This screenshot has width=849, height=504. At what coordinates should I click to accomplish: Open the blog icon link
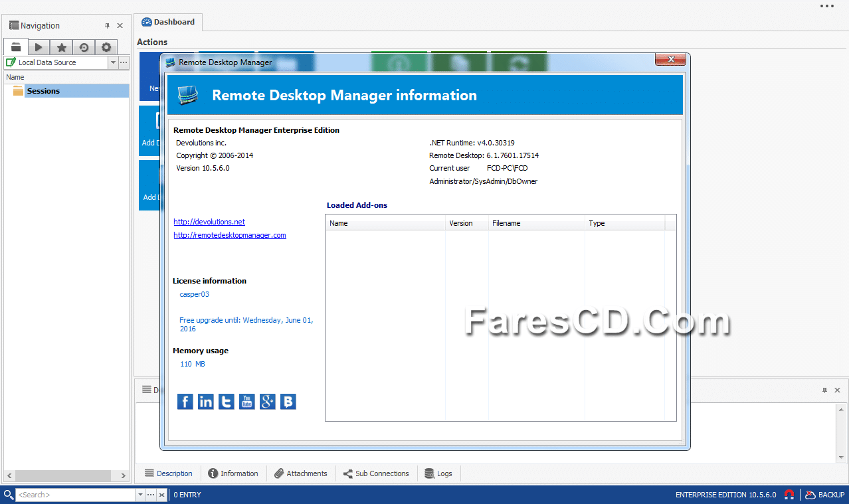[288, 402]
